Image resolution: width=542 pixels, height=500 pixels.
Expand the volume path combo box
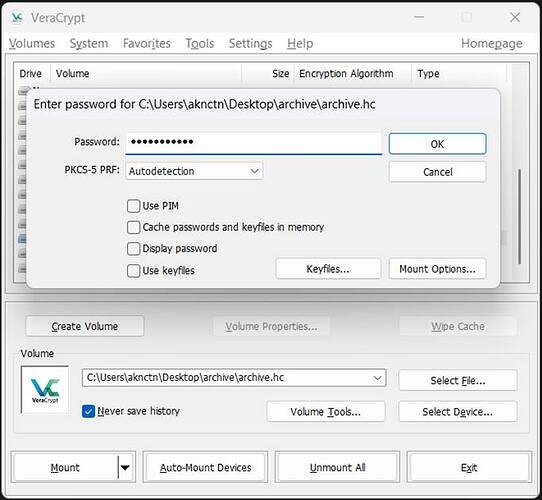point(377,378)
